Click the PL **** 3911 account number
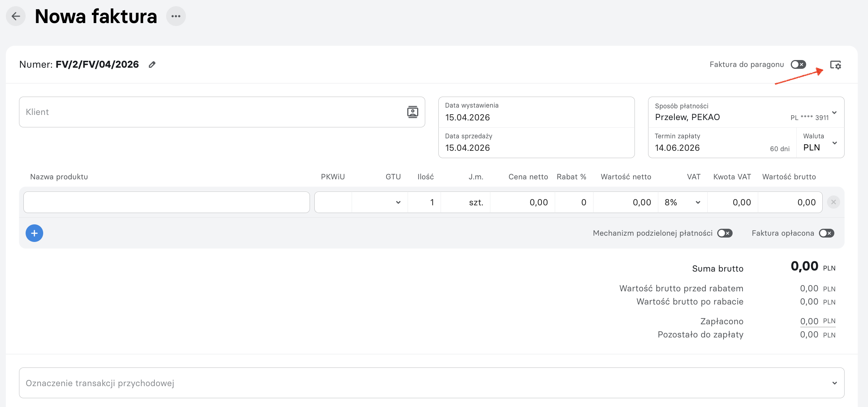Screen dimensions: 868x407 pyautogui.click(x=809, y=118)
